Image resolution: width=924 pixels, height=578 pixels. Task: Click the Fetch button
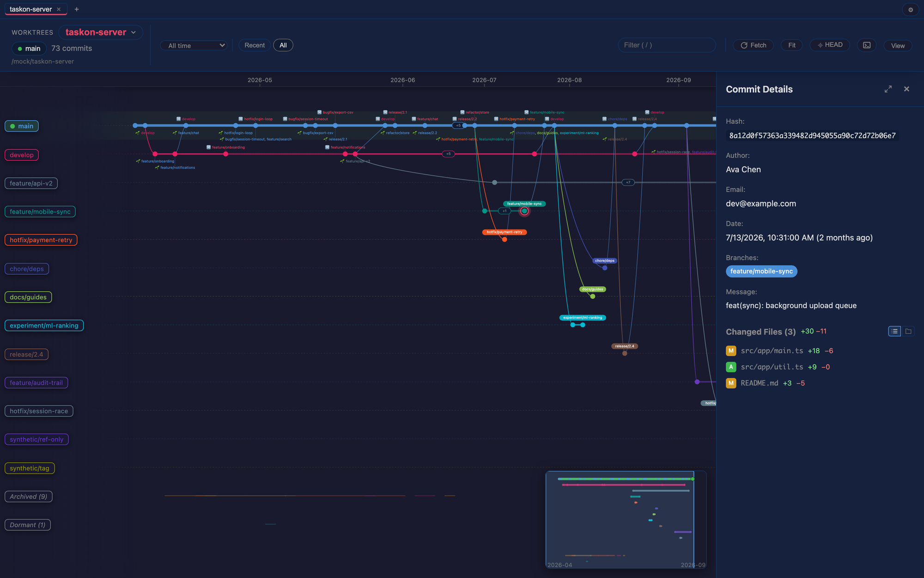coord(753,45)
